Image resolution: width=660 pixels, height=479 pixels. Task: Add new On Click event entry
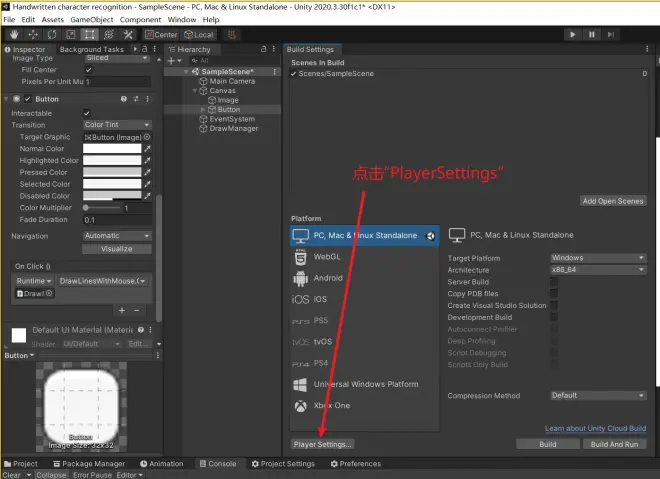click(x=122, y=311)
